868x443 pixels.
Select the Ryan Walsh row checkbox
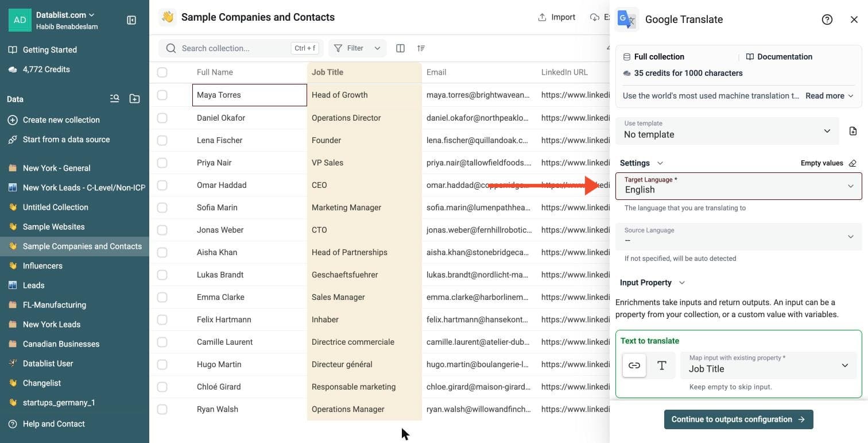pos(162,409)
